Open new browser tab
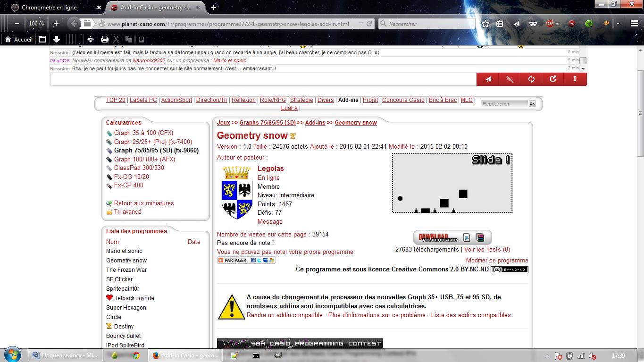Screen dimensions: 644x362 tap(214, 8)
